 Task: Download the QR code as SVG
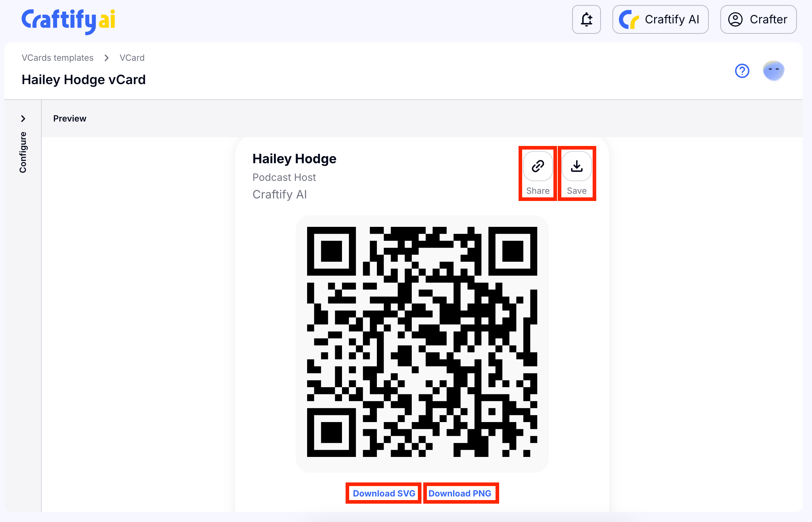click(384, 493)
